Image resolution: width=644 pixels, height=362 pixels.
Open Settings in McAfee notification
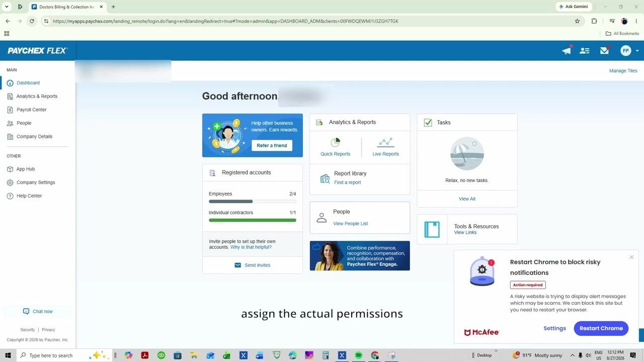click(555, 328)
